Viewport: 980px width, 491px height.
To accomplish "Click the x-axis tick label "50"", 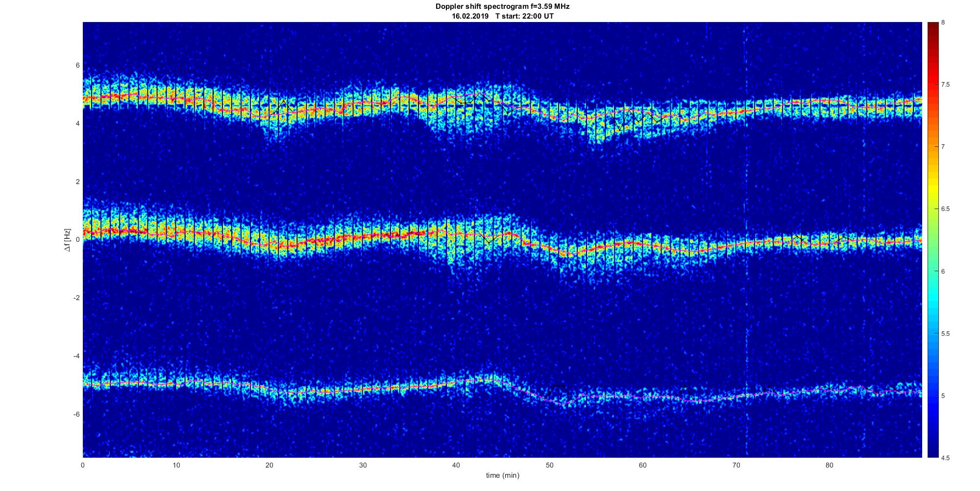I will pyautogui.click(x=549, y=465).
